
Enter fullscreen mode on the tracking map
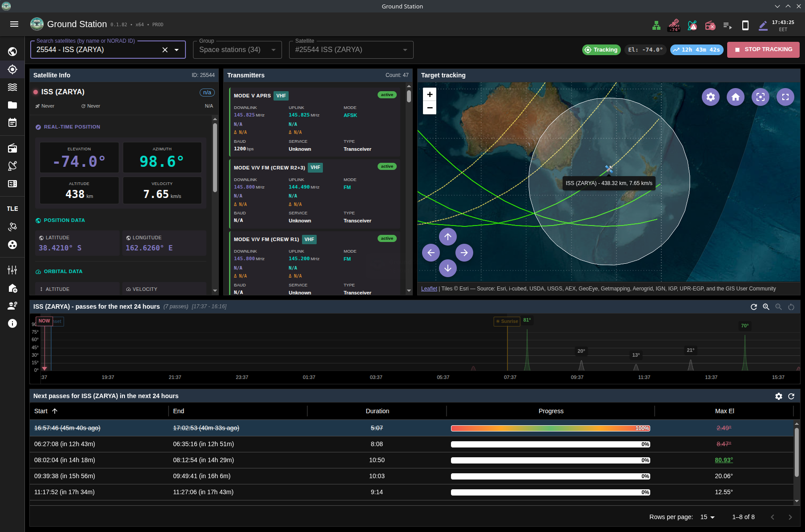coord(785,97)
